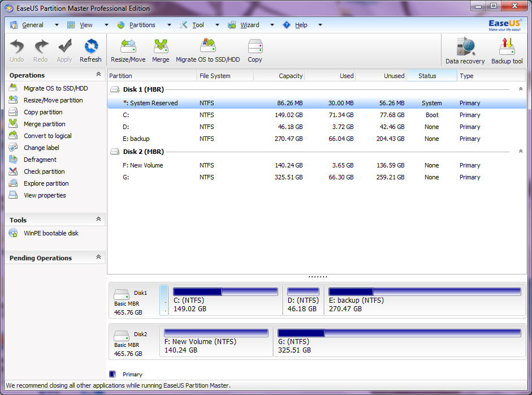
Task: Sort table by Capacity column header
Action: 279,76
